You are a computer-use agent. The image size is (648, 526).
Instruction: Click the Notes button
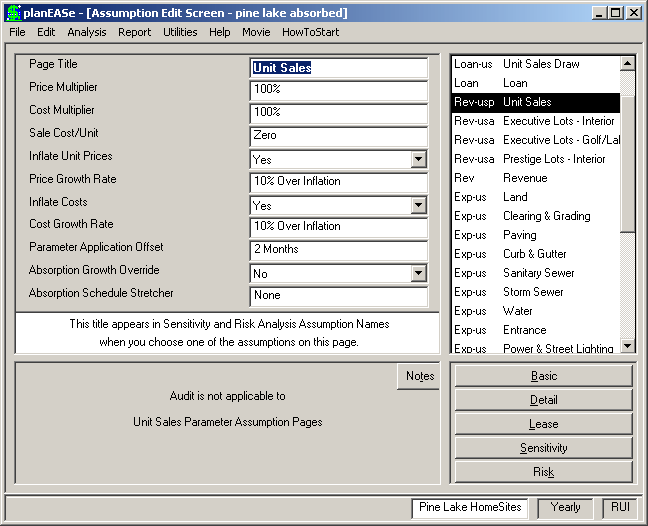419,376
